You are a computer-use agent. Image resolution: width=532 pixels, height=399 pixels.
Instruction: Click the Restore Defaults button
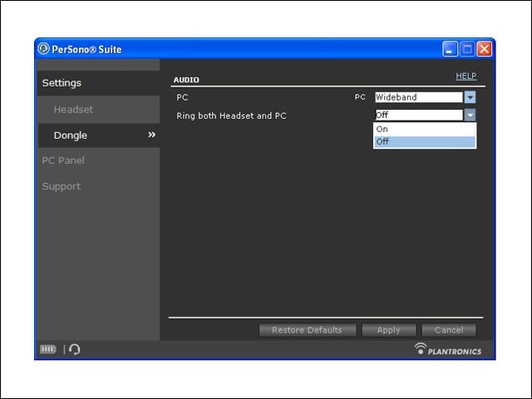[308, 330]
